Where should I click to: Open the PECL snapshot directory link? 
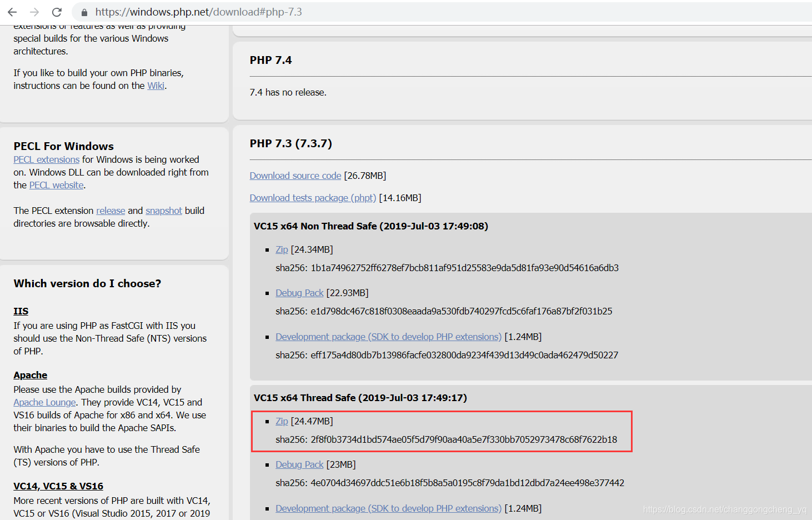pos(164,211)
